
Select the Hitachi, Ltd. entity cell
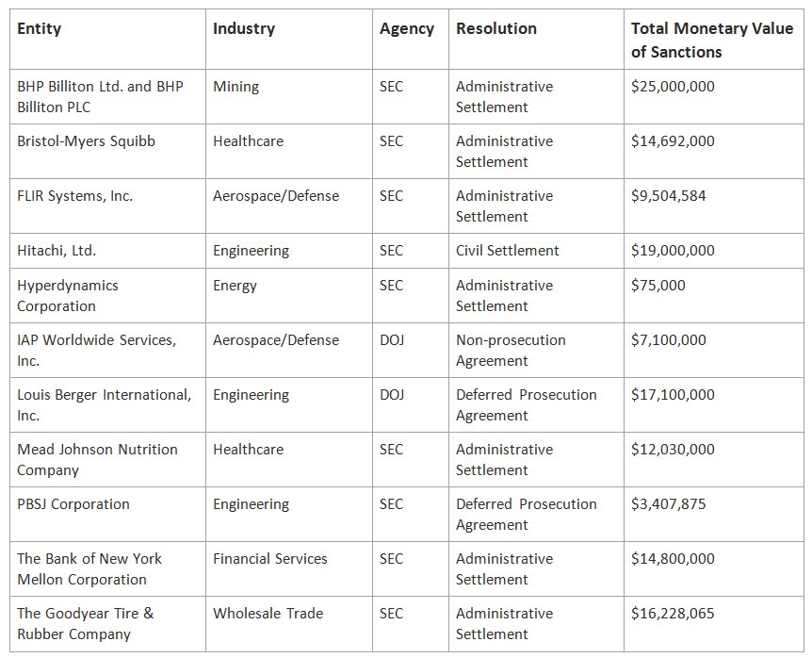pyautogui.click(x=57, y=251)
